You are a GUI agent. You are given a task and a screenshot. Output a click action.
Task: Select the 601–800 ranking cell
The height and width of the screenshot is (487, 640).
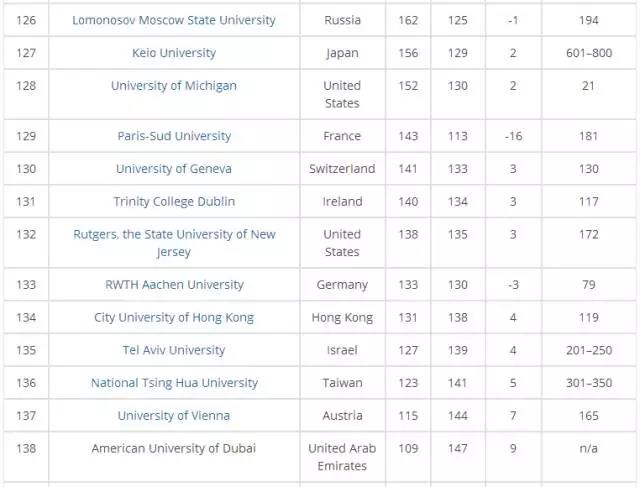[x=588, y=53]
